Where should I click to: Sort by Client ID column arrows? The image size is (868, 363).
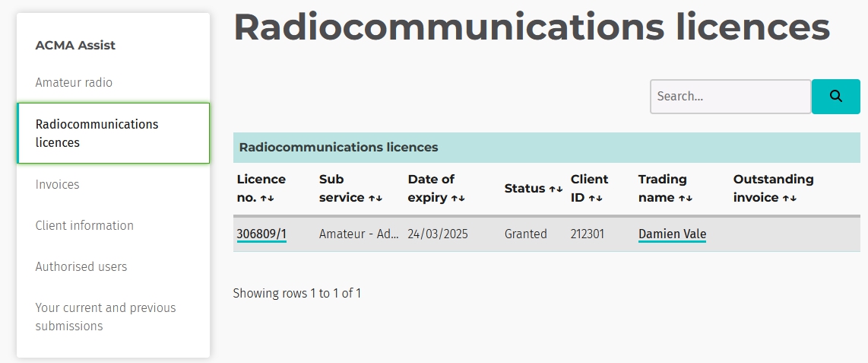click(x=595, y=198)
